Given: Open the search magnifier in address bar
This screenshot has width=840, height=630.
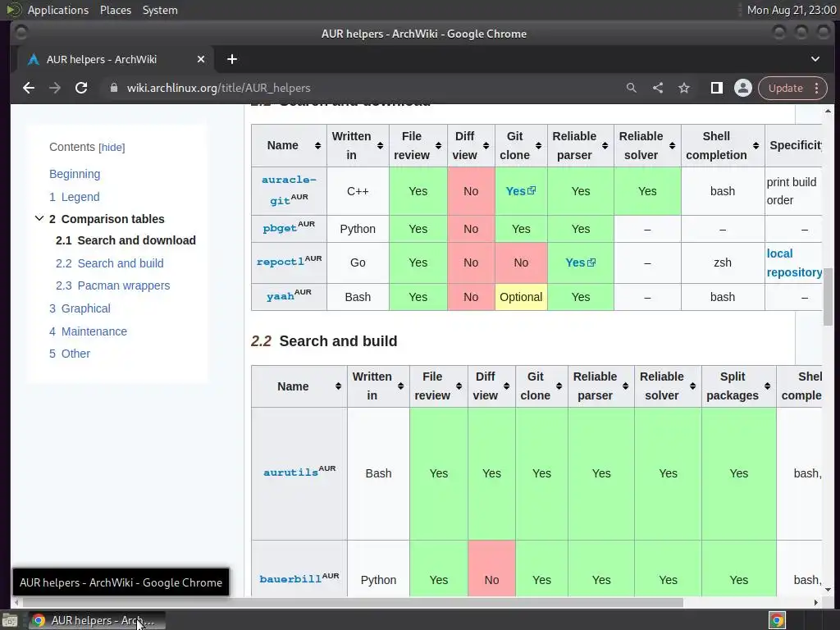Looking at the screenshot, I should click(632, 88).
